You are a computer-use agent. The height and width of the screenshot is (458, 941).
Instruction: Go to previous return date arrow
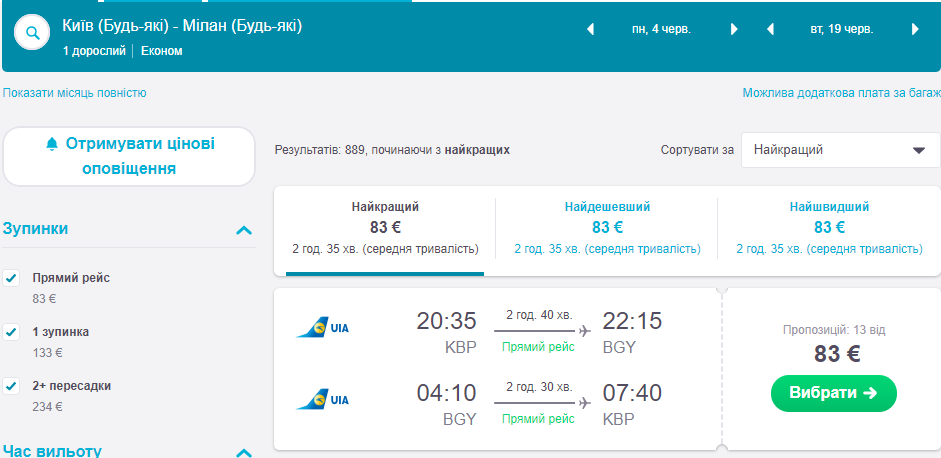pos(770,30)
